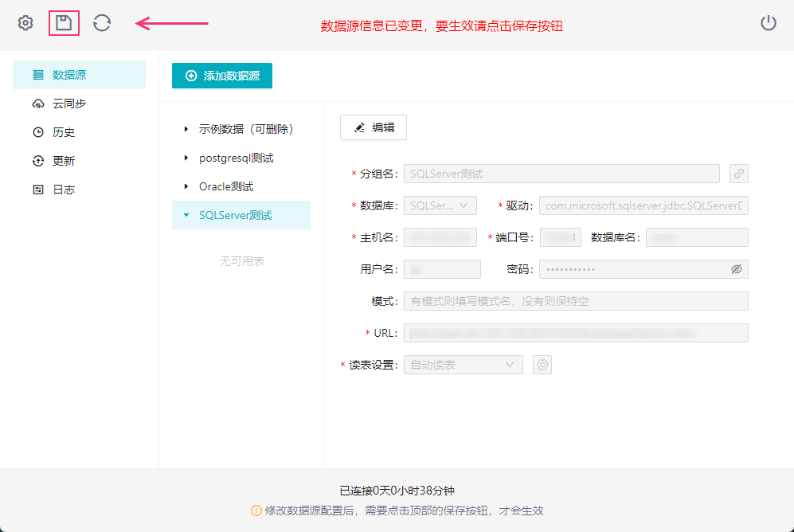The height and width of the screenshot is (532, 794).
Task: Click the pencil icon in 编辑 button
Action: click(359, 127)
